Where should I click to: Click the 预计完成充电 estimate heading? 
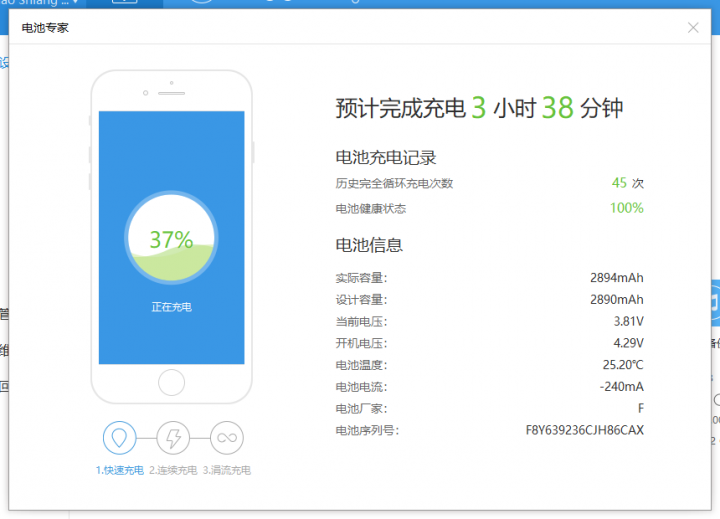(x=479, y=108)
